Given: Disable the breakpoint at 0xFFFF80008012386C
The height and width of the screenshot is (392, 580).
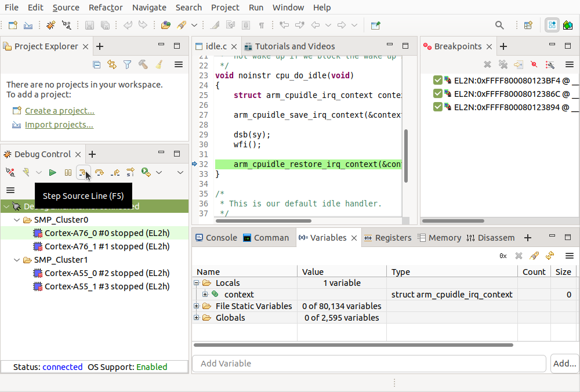Looking at the screenshot, I should coord(438,93).
